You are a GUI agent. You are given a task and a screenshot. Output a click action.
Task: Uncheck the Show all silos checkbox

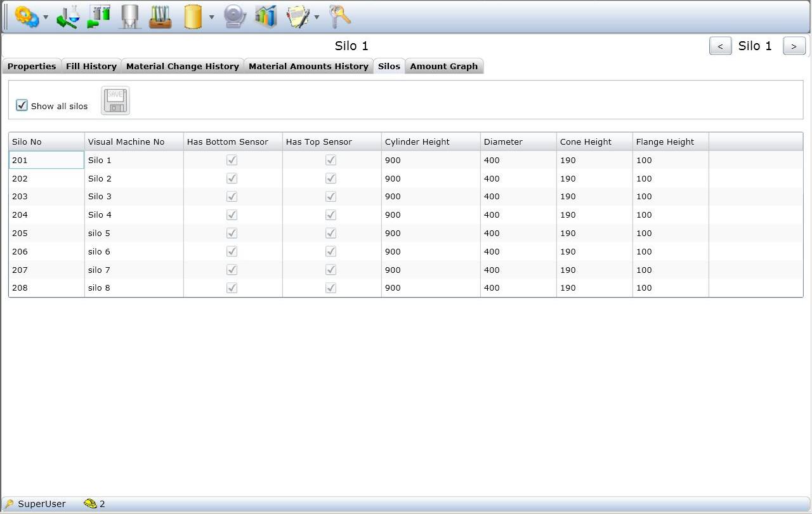22,105
